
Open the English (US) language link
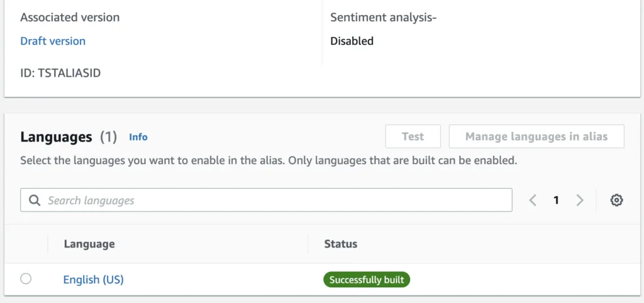93,280
